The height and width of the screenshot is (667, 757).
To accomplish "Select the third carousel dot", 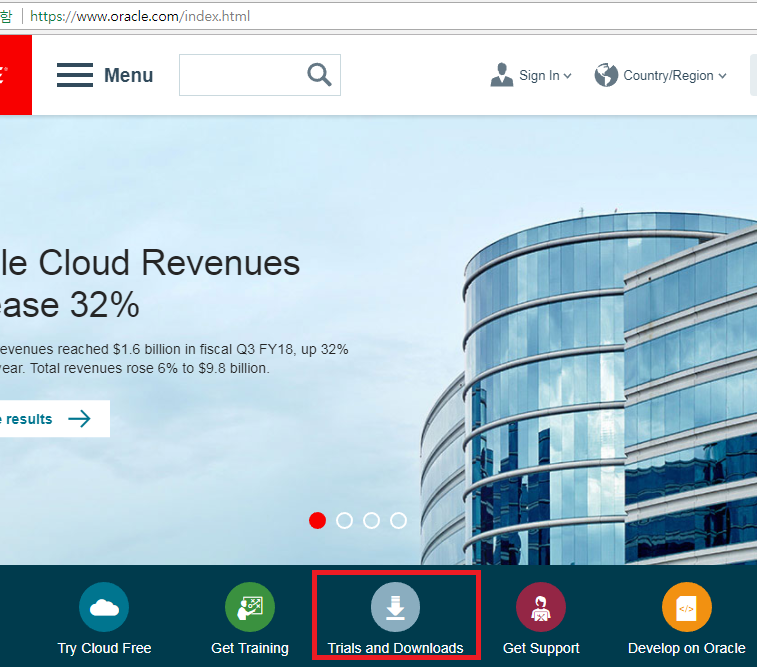I will 371,521.
